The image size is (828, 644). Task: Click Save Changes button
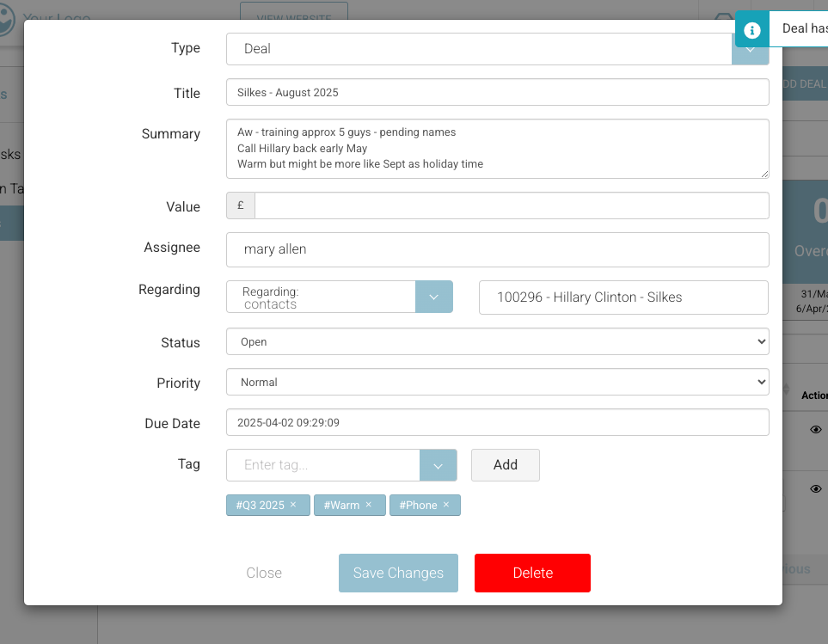point(398,573)
